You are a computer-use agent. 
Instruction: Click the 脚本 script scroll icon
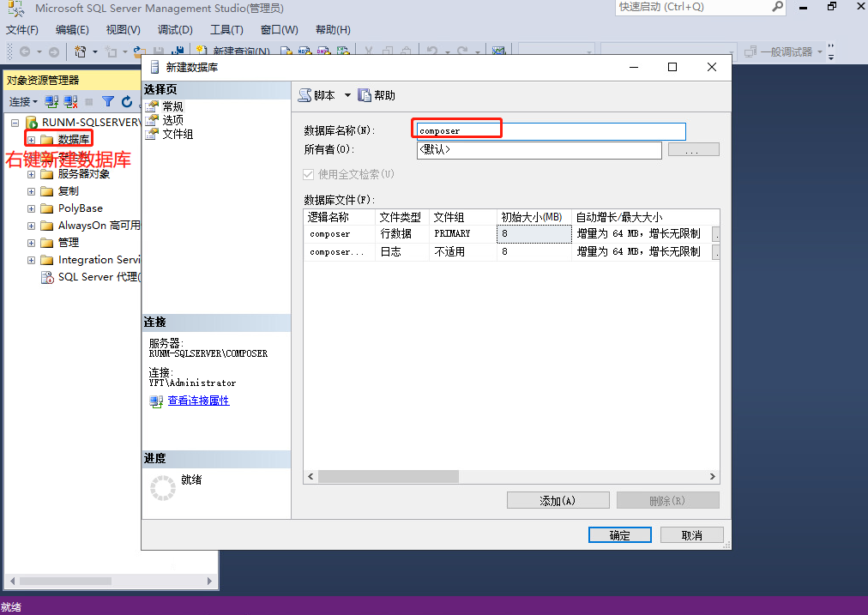coord(304,95)
